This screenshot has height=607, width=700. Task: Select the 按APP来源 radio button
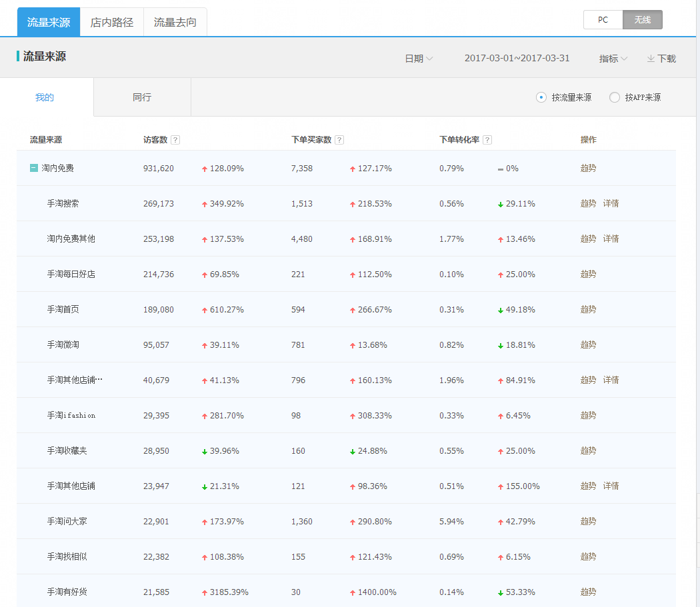click(615, 97)
